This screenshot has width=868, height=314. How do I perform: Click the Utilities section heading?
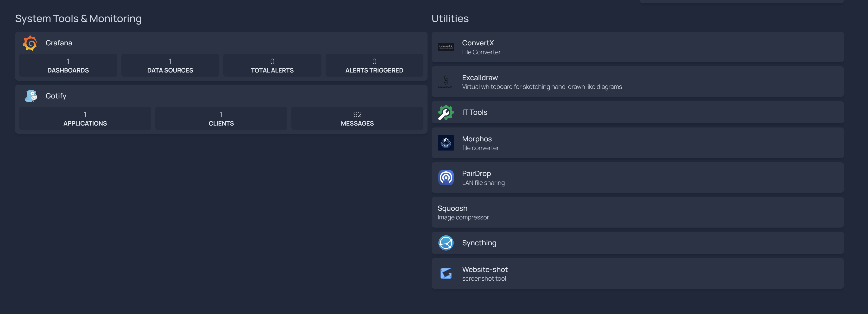450,18
